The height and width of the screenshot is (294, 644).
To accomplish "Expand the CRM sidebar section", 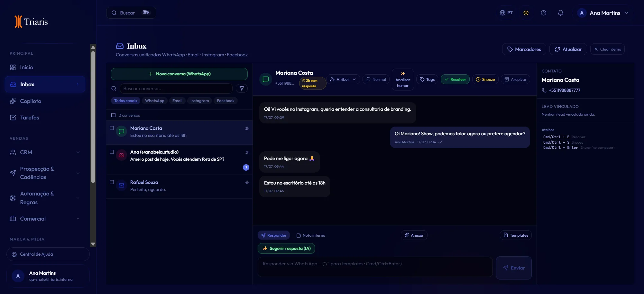I will coord(45,152).
